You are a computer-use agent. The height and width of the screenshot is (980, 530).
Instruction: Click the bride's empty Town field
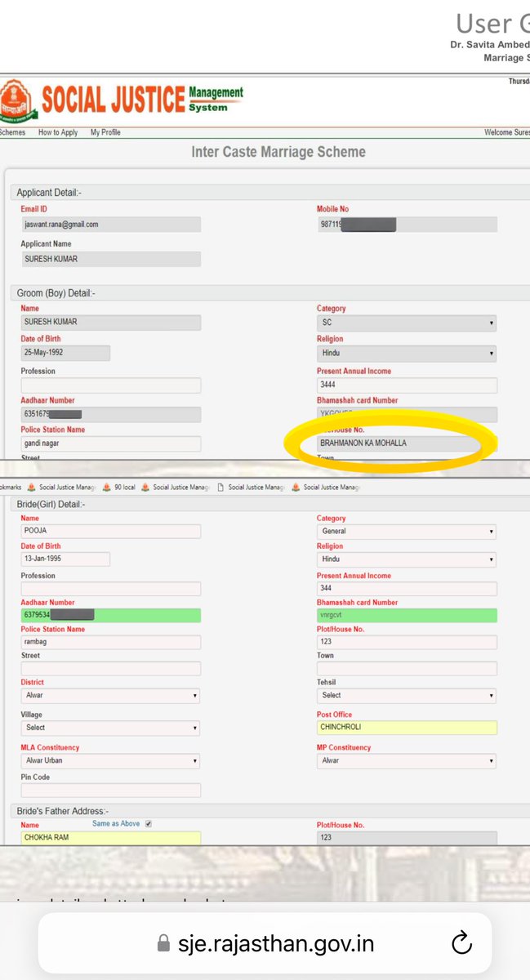coord(407,669)
